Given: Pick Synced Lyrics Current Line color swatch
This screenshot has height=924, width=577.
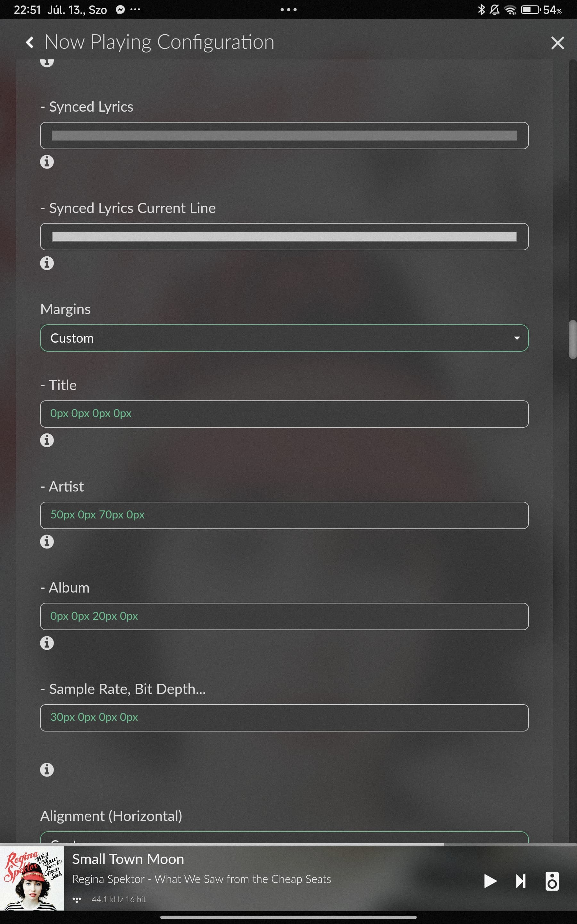Looking at the screenshot, I should pyautogui.click(x=284, y=237).
